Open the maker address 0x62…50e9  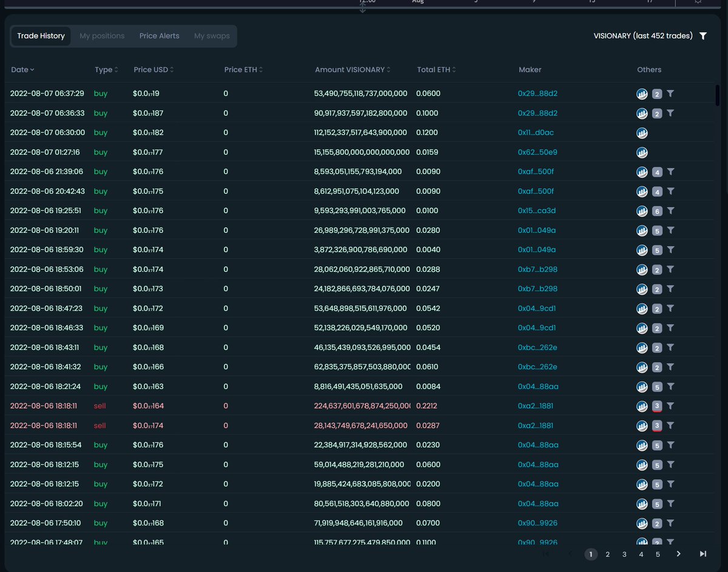click(538, 152)
